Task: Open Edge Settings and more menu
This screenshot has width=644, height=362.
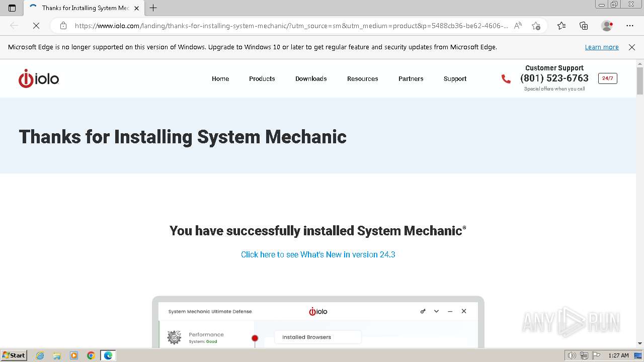Action: [x=630, y=26]
